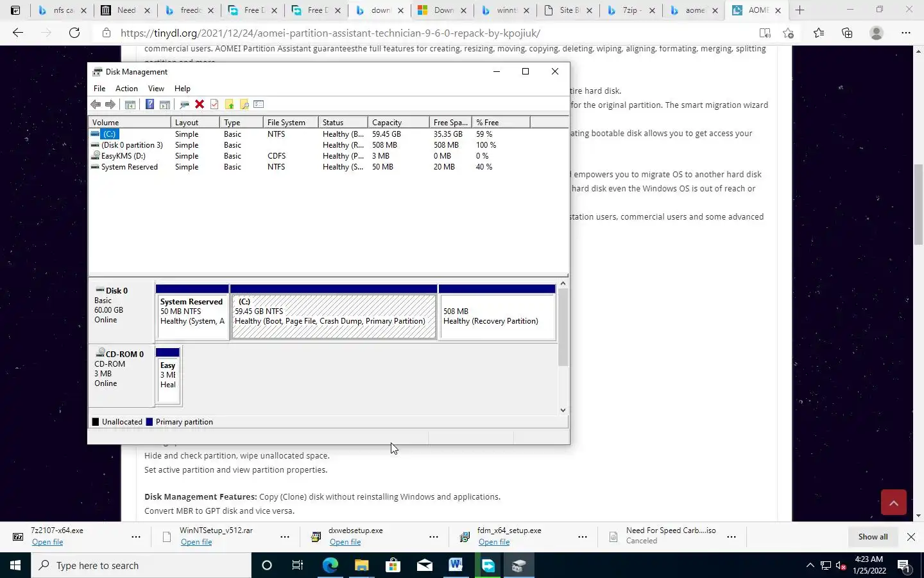Click the CD-ROM 0 label panel
Screen dimensions: 924x578
pos(121,376)
